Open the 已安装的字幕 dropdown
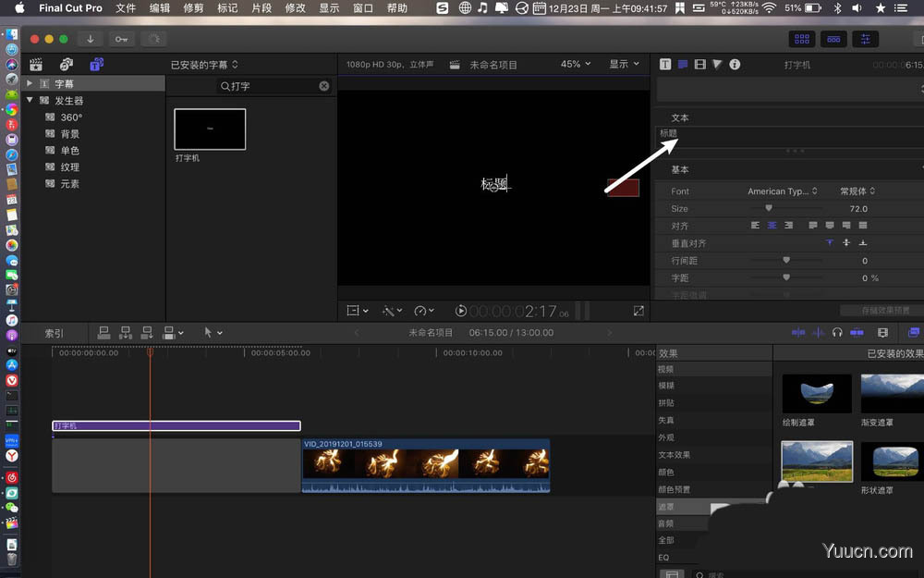The height and width of the screenshot is (578, 924). click(204, 65)
